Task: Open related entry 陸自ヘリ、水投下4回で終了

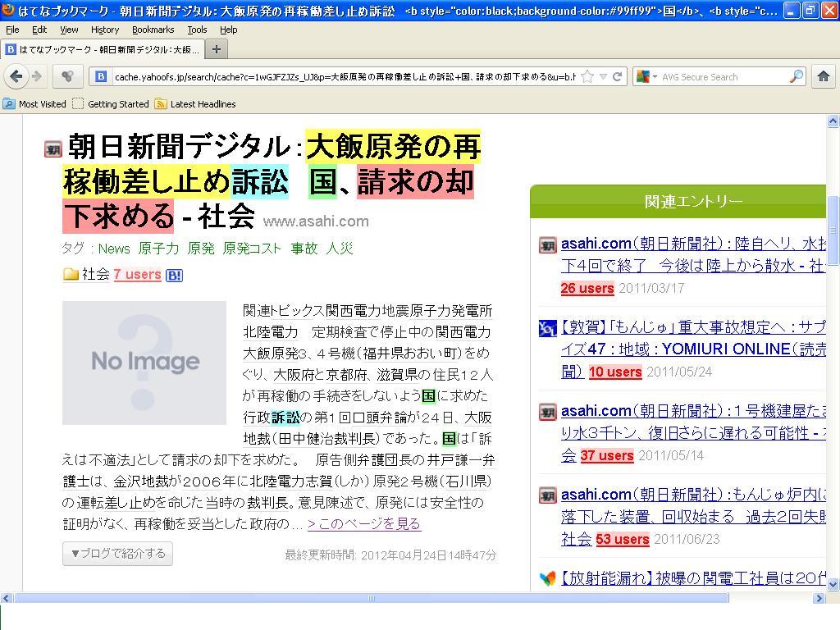Action: coord(693,254)
